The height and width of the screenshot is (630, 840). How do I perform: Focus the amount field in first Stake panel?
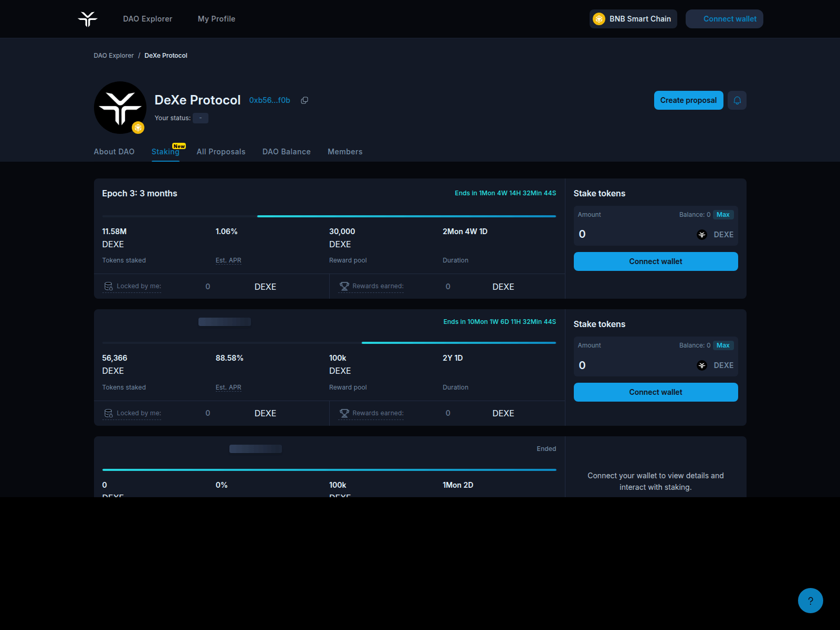coord(634,234)
